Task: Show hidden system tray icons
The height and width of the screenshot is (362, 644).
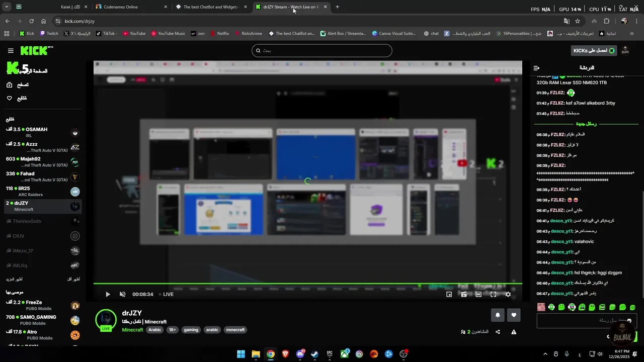Action: pos(545,354)
